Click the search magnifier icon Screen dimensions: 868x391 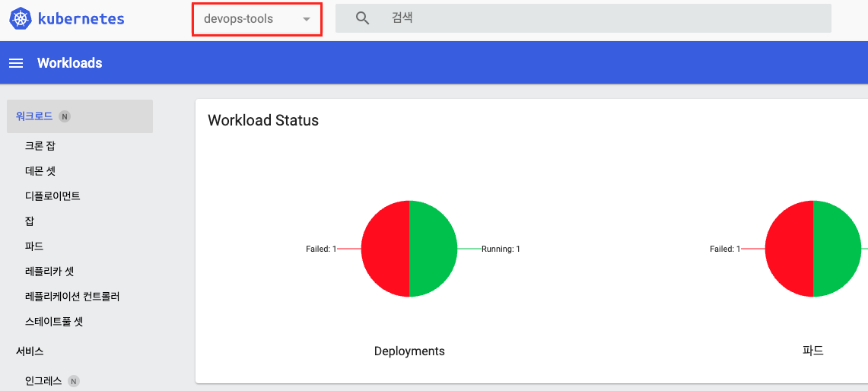click(x=363, y=18)
